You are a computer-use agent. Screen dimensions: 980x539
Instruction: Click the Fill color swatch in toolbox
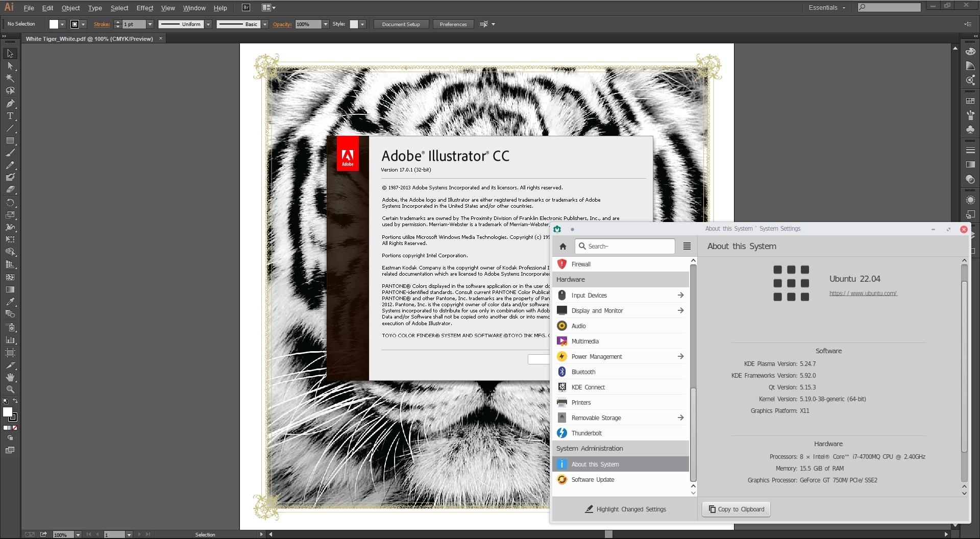click(7, 412)
